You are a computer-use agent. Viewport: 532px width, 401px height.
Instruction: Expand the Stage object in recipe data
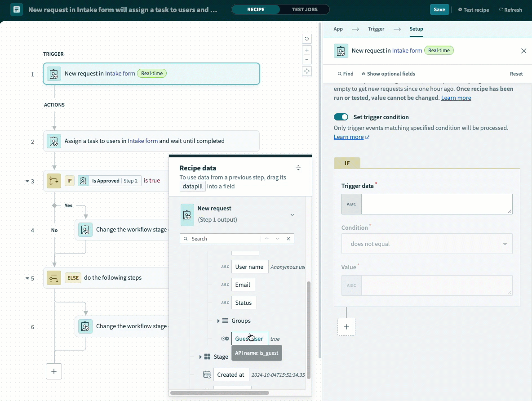pyautogui.click(x=200, y=356)
